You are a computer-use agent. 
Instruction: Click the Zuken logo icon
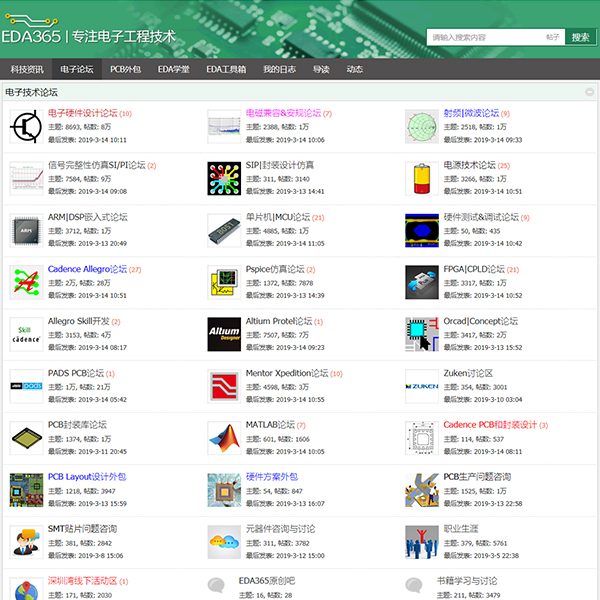coord(422,386)
